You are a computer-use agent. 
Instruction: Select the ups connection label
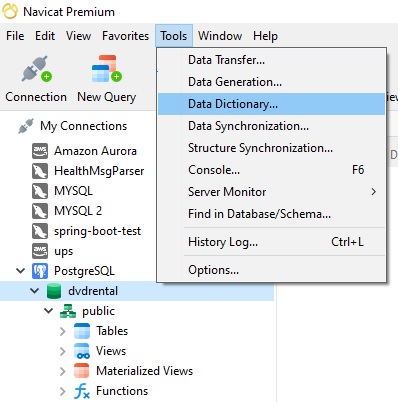click(63, 251)
